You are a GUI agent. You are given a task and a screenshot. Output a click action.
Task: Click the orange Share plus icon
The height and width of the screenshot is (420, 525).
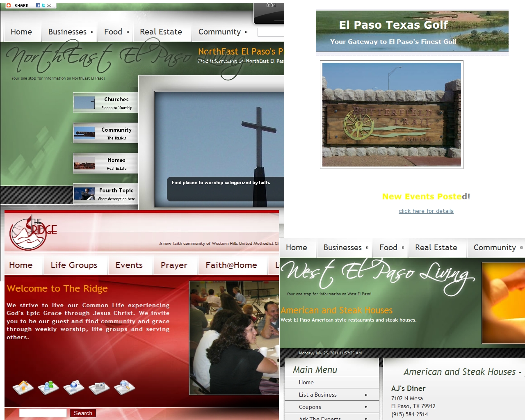(x=8, y=5)
